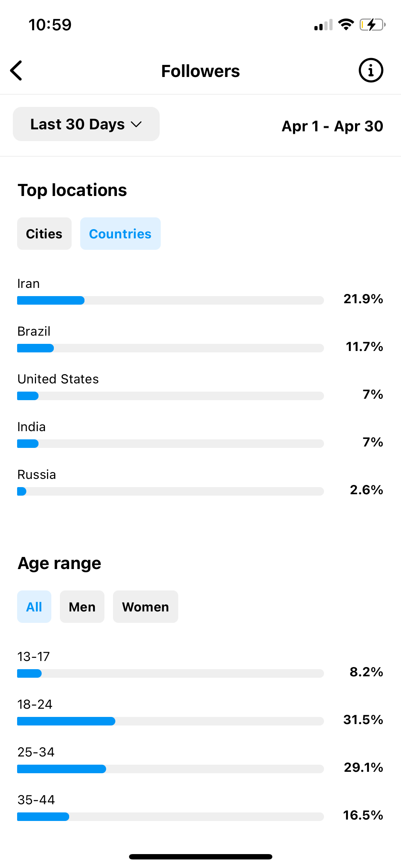Tap the Wi-Fi status icon

(346, 25)
